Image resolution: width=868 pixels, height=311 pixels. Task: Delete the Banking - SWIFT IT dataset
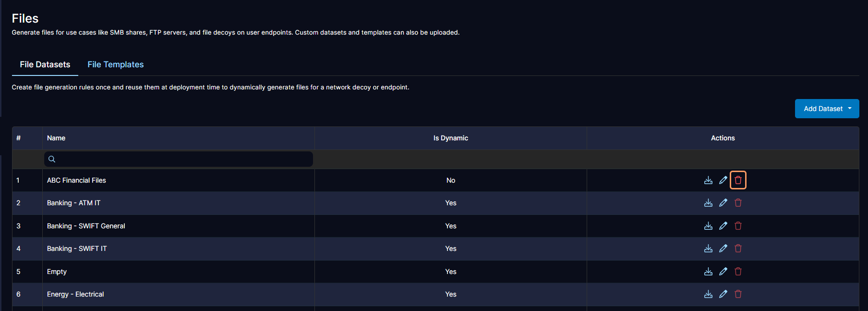point(738,249)
